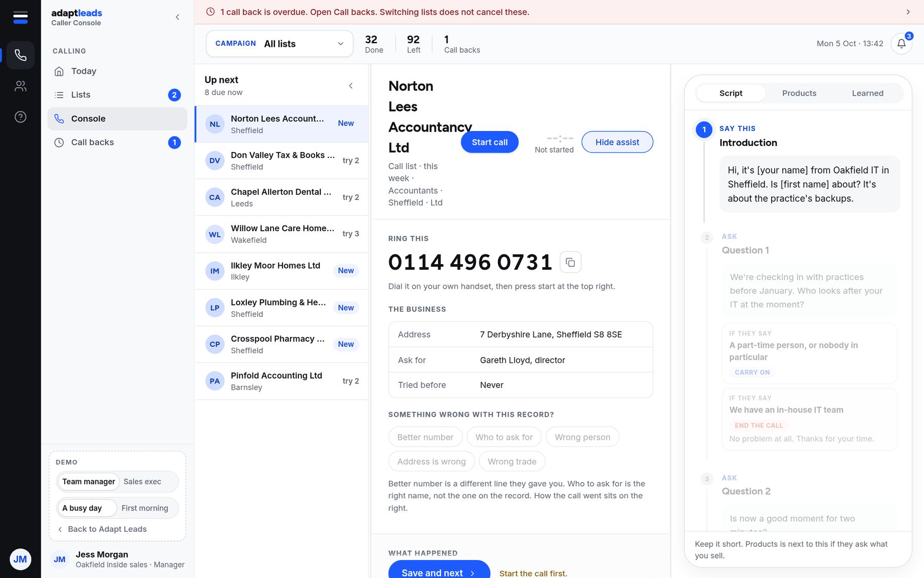Click the Who to ask for chip
This screenshot has width=924, height=578.
504,437
